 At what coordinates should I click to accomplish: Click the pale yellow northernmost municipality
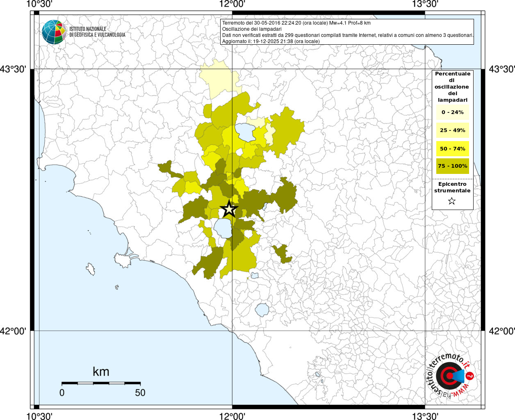click(219, 79)
